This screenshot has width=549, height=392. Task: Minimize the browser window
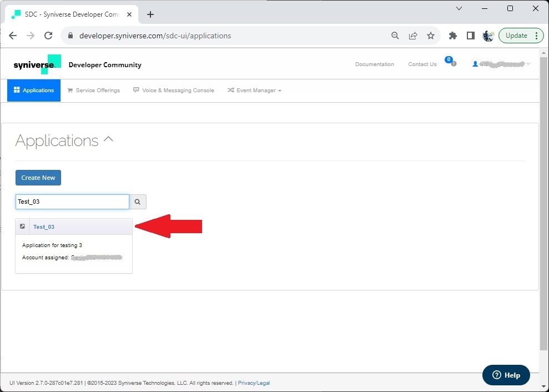pyautogui.click(x=485, y=8)
